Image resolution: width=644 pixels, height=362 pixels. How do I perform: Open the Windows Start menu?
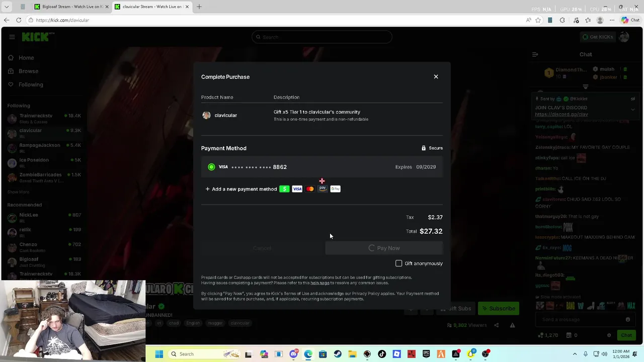coord(159,354)
